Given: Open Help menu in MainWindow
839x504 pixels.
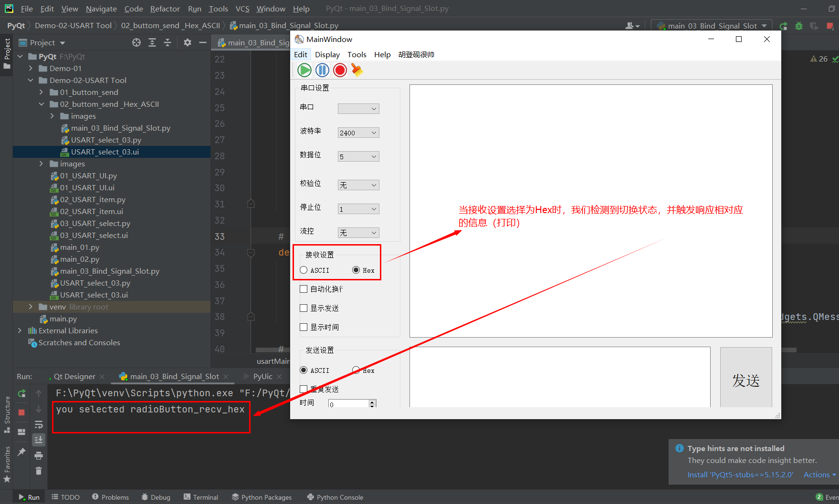Looking at the screenshot, I should [382, 54].
